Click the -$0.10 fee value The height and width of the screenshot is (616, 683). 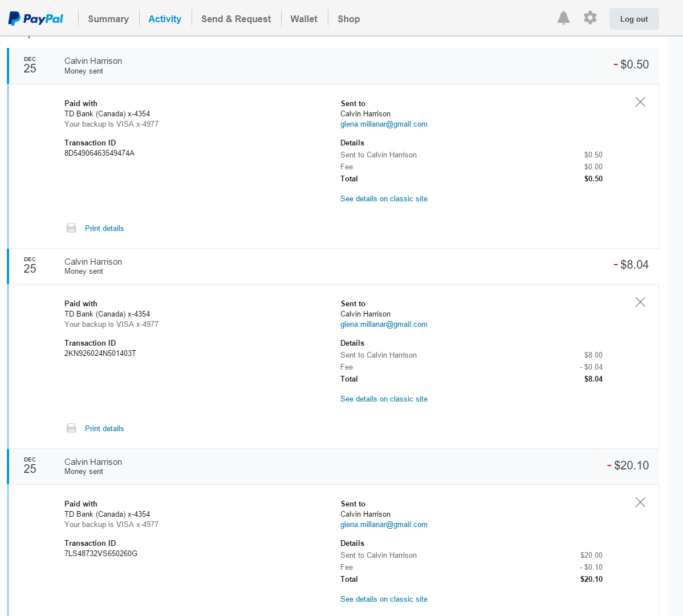pos(591,567)
